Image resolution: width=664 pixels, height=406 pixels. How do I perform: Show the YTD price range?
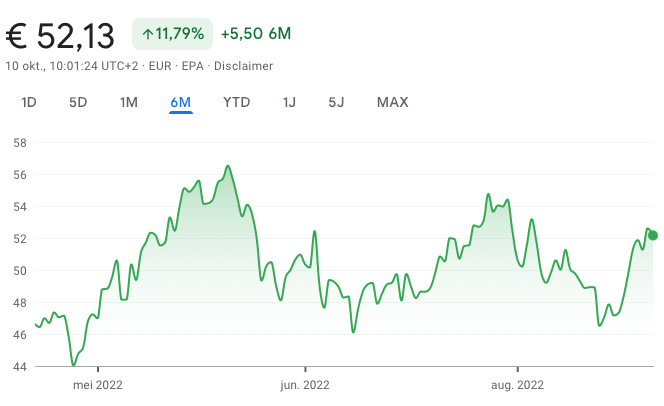236,102
